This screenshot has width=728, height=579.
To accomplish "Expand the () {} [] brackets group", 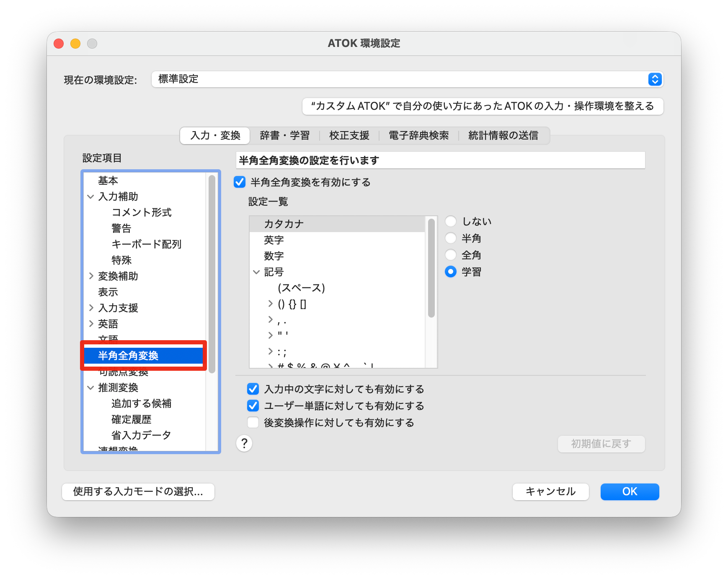I will (270, 304).
